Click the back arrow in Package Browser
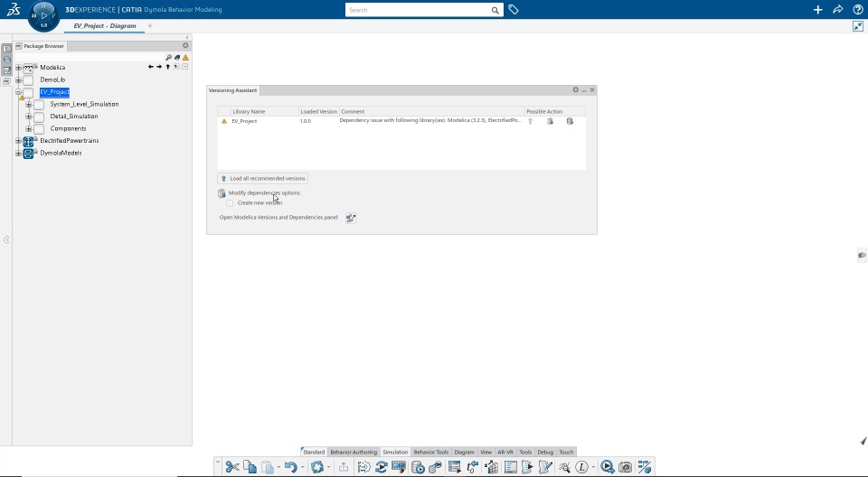Image resolution: width=868 pixels, height=477 pixels. (x=151, y=67)
